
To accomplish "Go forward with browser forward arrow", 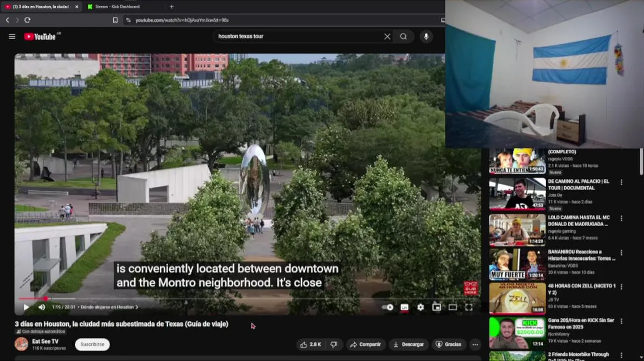I will (17, 20).
